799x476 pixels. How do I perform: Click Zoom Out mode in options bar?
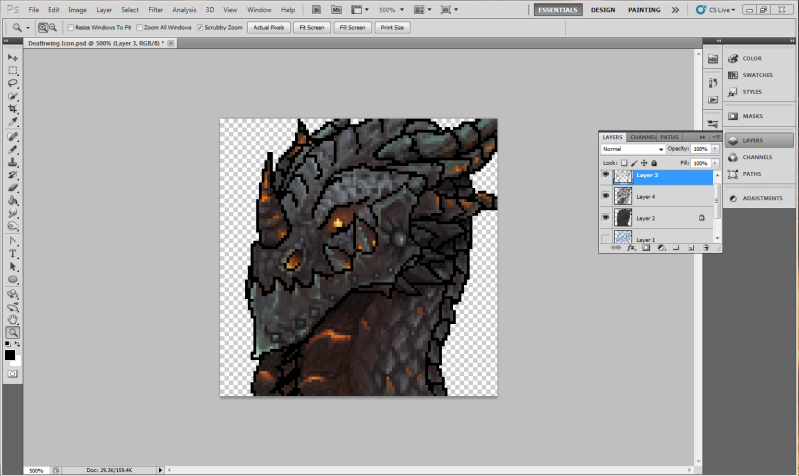[52, 28]
